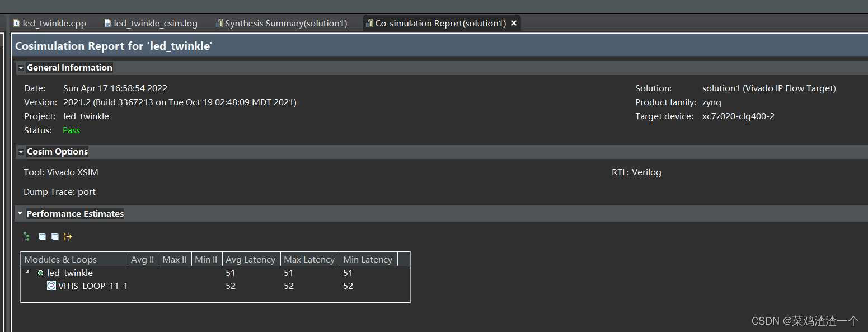Close the Co-simulation Report tab

click(514, 23)
